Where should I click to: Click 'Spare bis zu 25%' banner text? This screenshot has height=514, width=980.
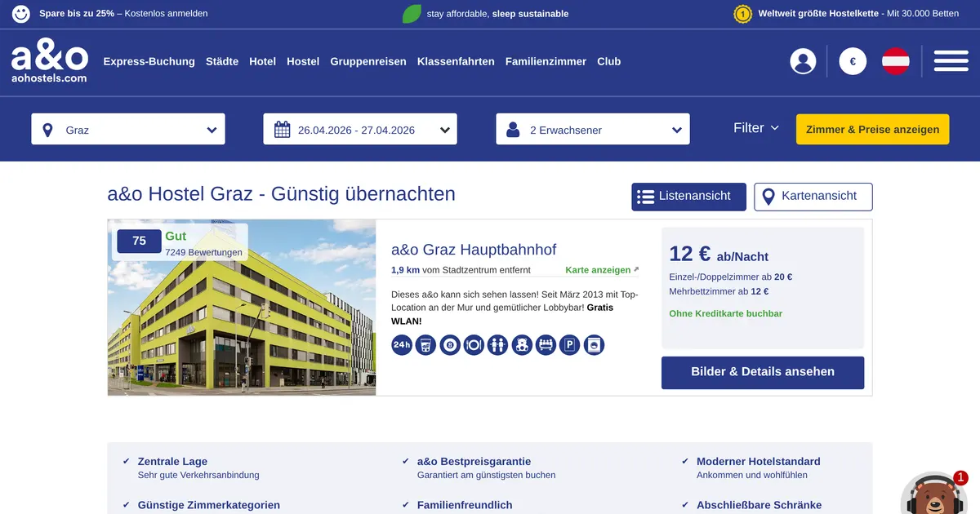pyautogui.click(x=77, y=14)
